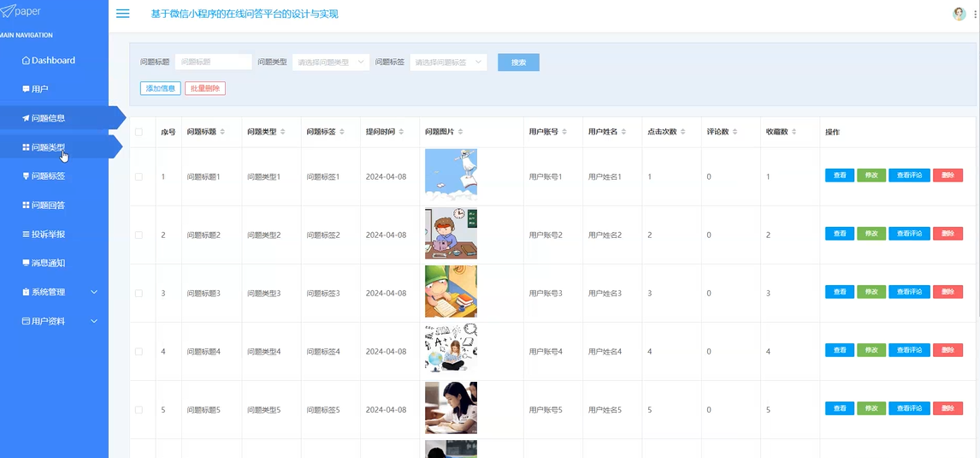Click the 批量删除 button
The width and height of the screenshot is (980, 458).
(x=205, y=88)
